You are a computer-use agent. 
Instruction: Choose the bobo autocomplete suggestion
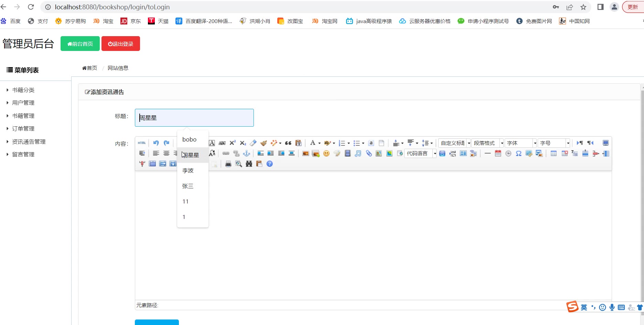193,139
